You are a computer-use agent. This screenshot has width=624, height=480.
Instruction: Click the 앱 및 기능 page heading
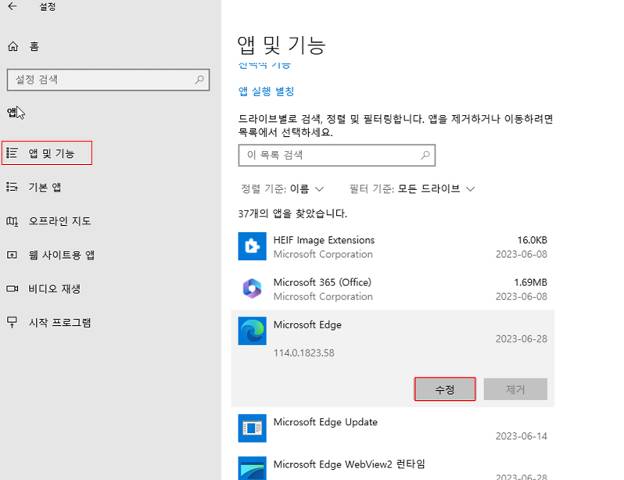coord(282,45)
